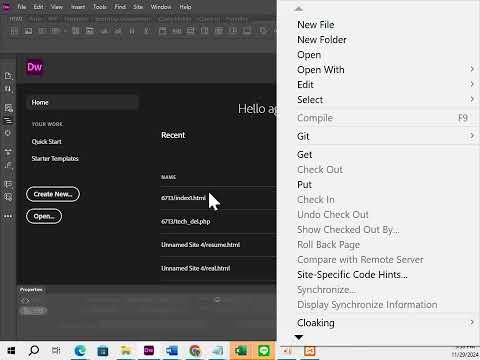The image size is (480, 360).
Task: Open Chrome from the taskbar
Action: (195, 351)
